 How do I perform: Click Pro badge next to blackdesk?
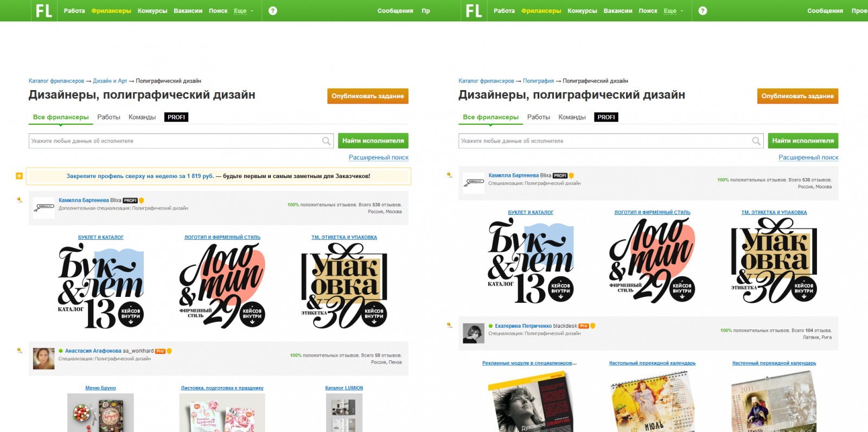[584, 326]
